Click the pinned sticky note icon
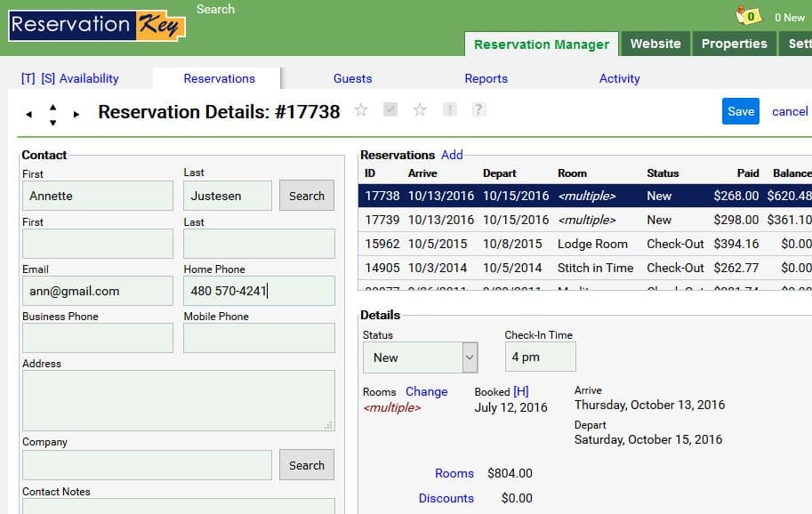 click(750, 16)
